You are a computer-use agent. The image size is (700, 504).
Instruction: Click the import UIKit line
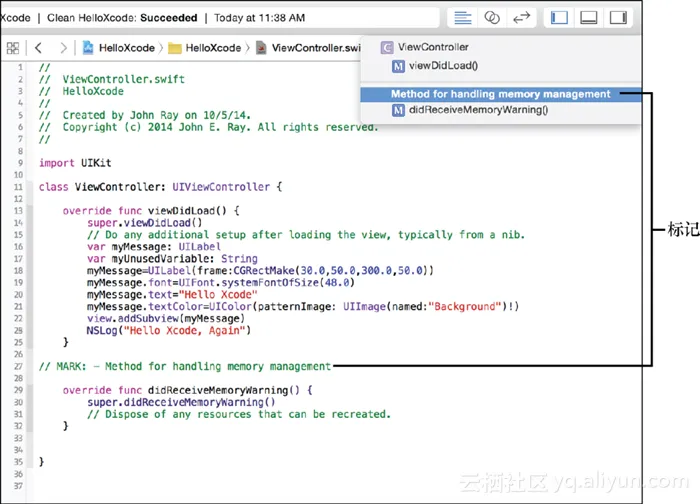(75, 163)
